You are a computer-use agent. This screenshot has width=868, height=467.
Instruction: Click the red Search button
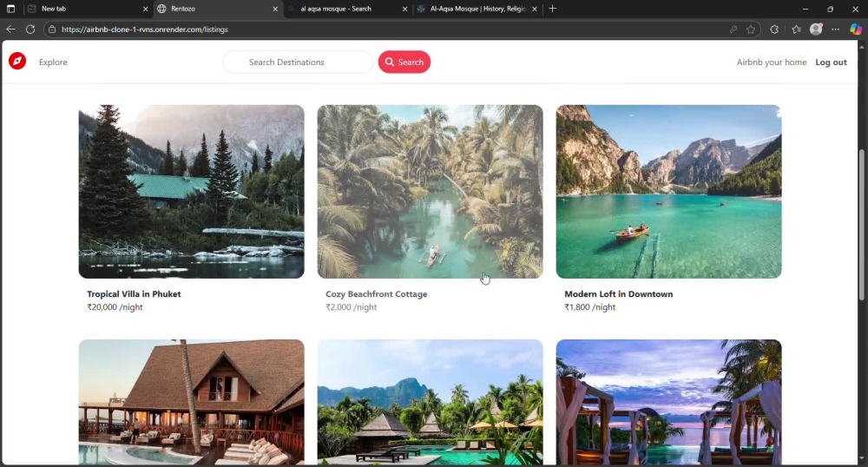pyautogui.click(x=404, y=62)
